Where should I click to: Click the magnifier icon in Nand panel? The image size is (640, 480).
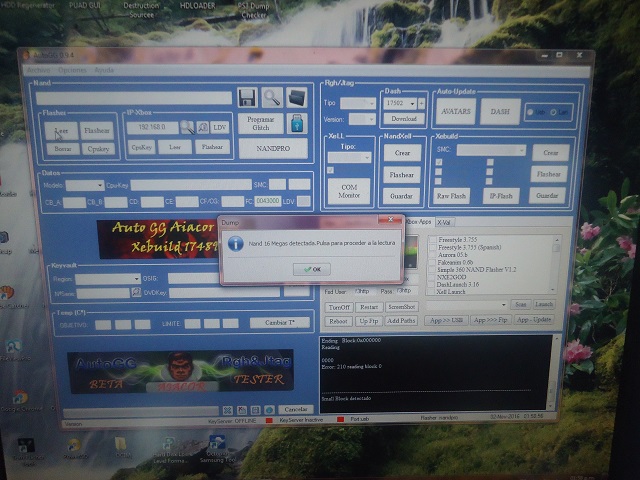tap(272, 97)
